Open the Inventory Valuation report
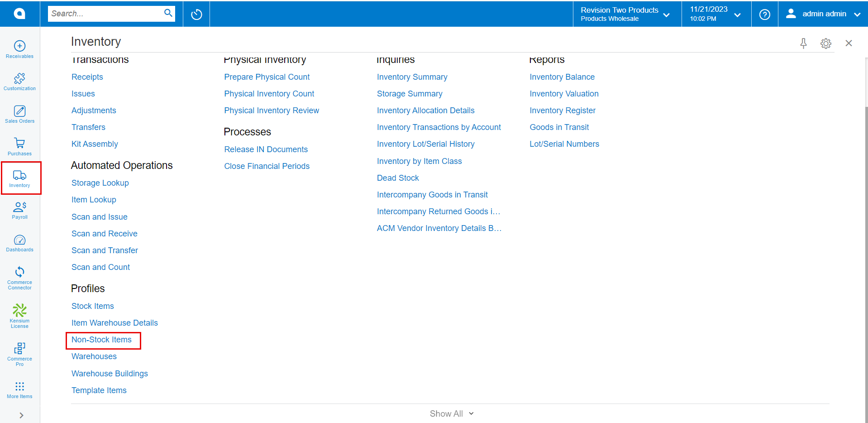This screenshot has width=868, height=423. pyautogui.click(x=563, y=93)
